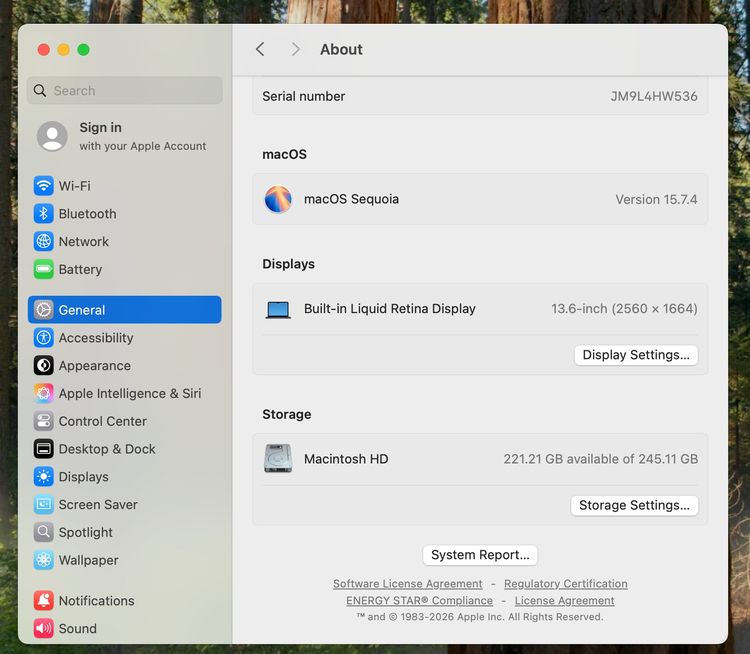Click the Apple Intelligence & Siri icon
Viewport: 750px width, 654px height.
pyautogui.click(x=44, y=393)
